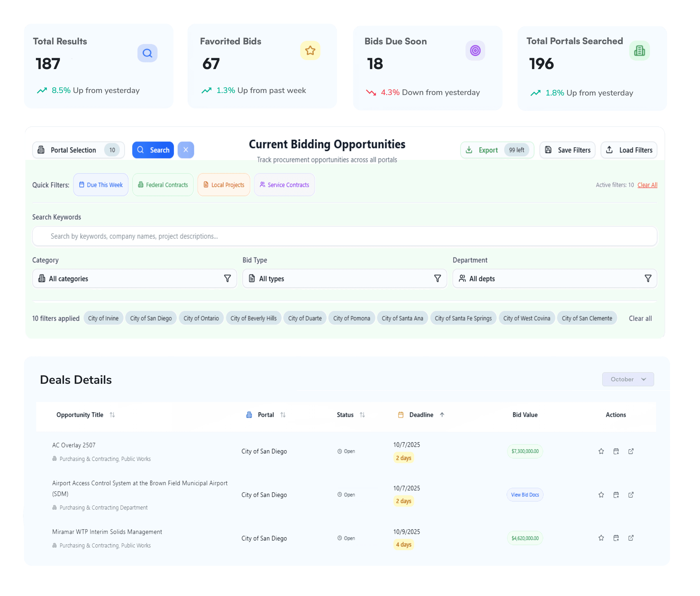
Task: Open the October month dropdown
Action: click(628, 380)
